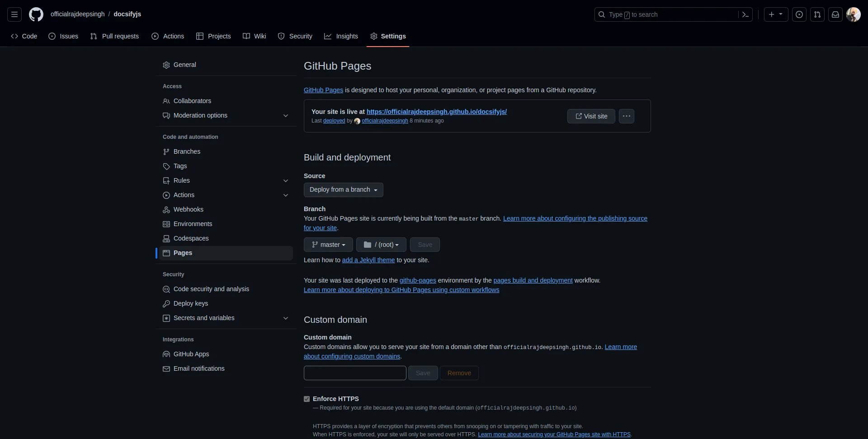This screenshot has width=868, height=439.
Task: Toggle the Enforce HTTPS checkbox
Action: [x=307, y=399]
